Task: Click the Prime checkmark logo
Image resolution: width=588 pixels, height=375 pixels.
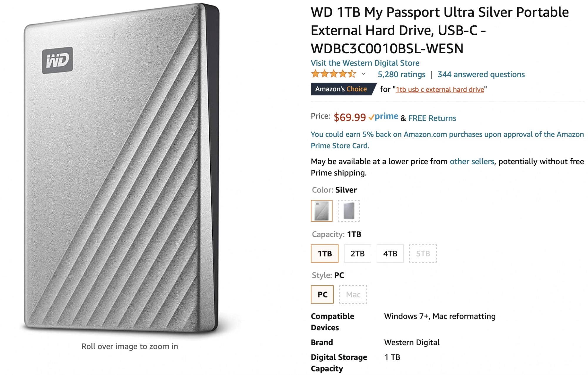Action: pyautogui.click(x=383, y=117)
